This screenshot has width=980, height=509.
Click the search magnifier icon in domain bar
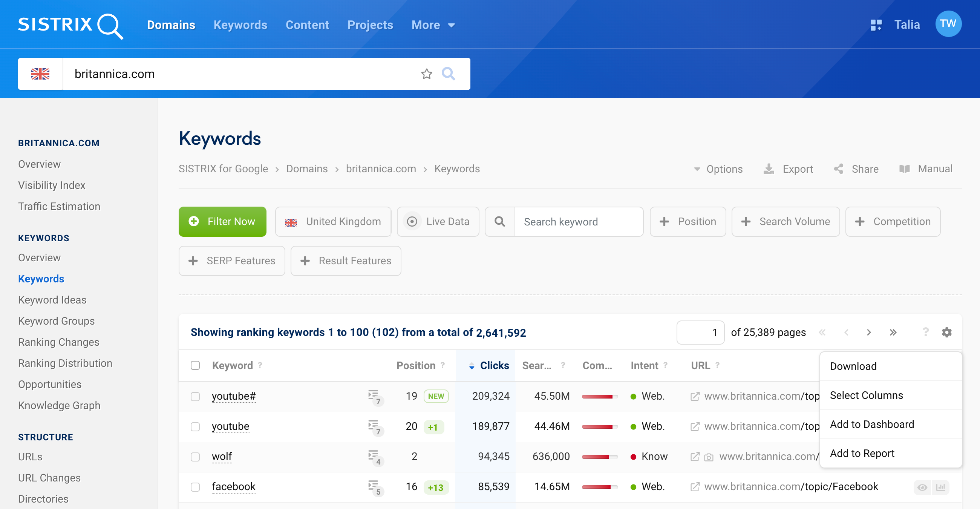448,74
